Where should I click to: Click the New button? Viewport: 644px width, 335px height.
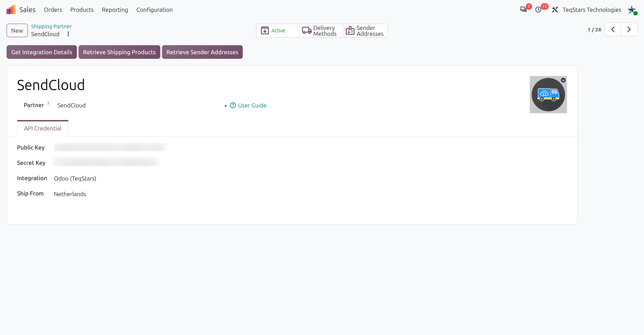pyautogui.click(x=17, y=31)
